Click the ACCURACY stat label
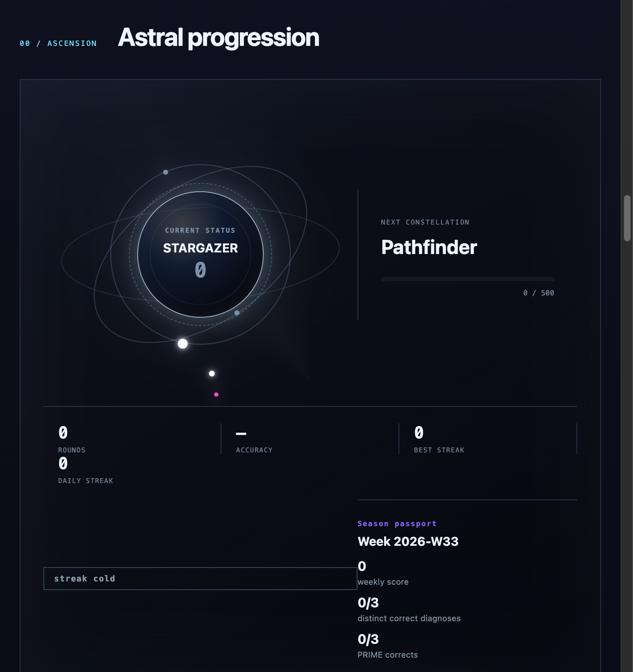633x672 pixels. [x=254, y=450]
